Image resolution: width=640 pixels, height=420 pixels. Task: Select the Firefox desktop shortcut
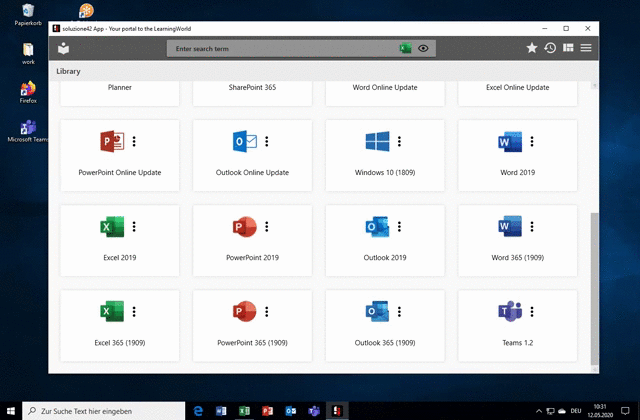(28, 92)
